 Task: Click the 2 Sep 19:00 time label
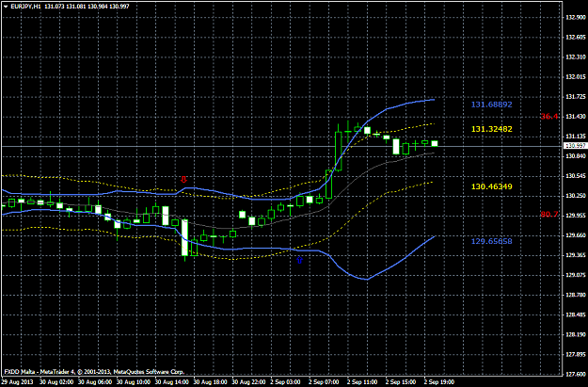point(439,382)
